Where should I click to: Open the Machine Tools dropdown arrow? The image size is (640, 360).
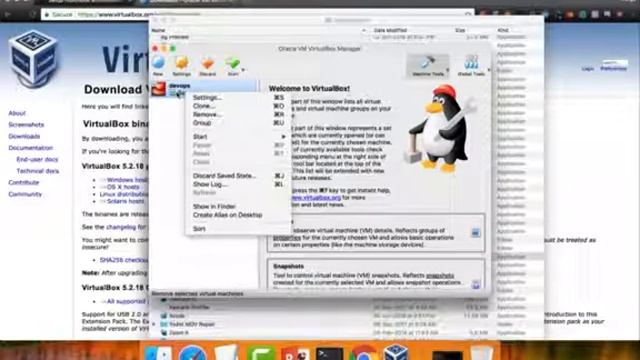448,70
